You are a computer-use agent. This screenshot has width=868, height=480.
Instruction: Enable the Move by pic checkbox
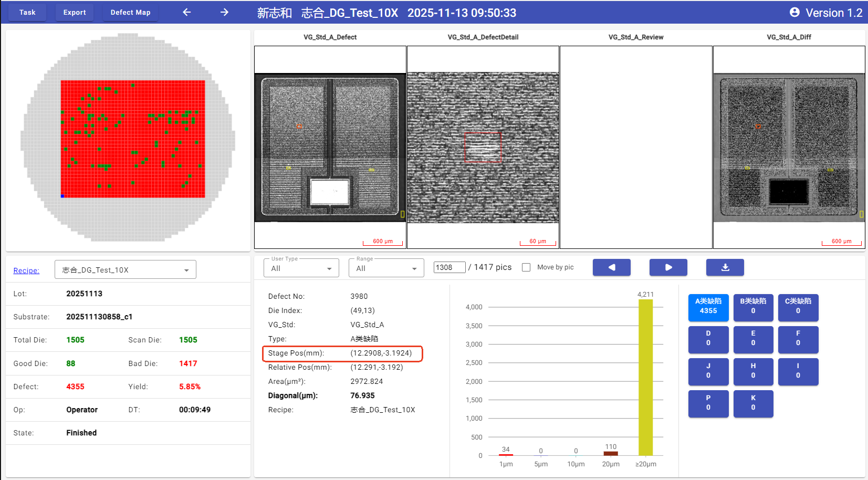[526, 267]
